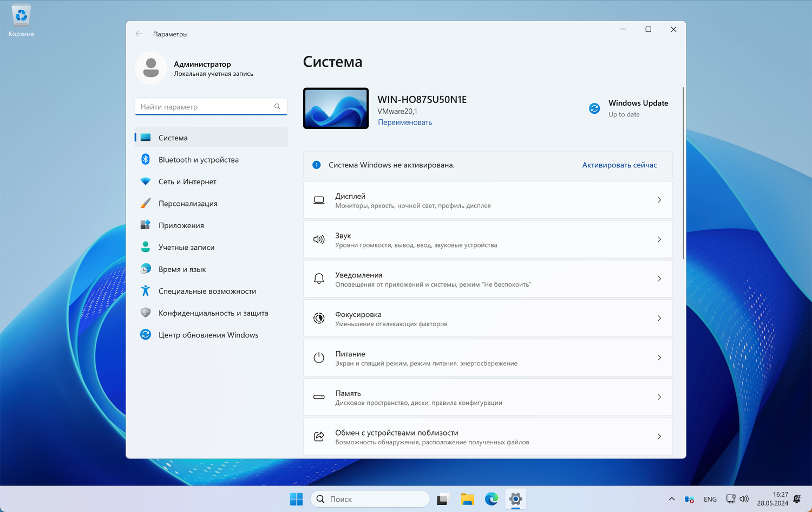Click the Windows Update sync icon in header

(x=594, y=108)
